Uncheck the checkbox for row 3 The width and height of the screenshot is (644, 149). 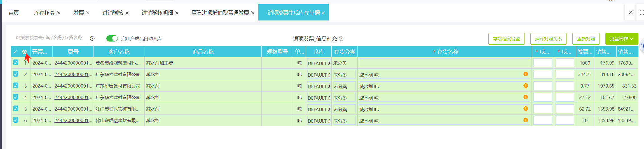16,86
